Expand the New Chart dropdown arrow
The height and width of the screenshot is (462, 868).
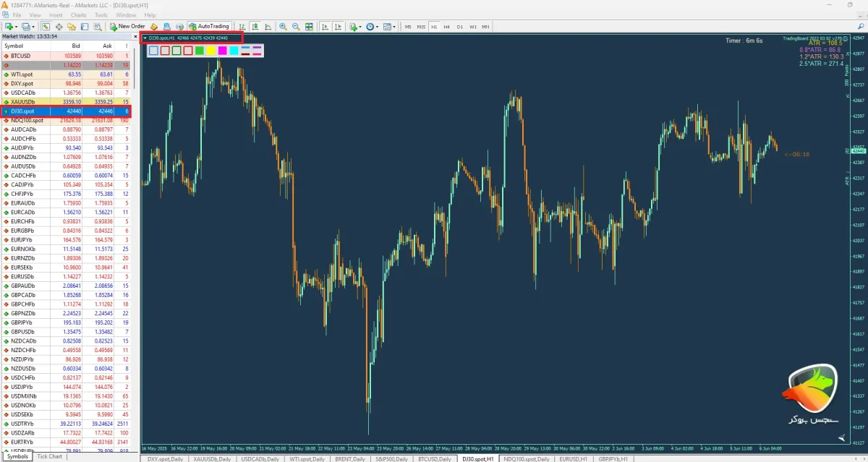16,26
